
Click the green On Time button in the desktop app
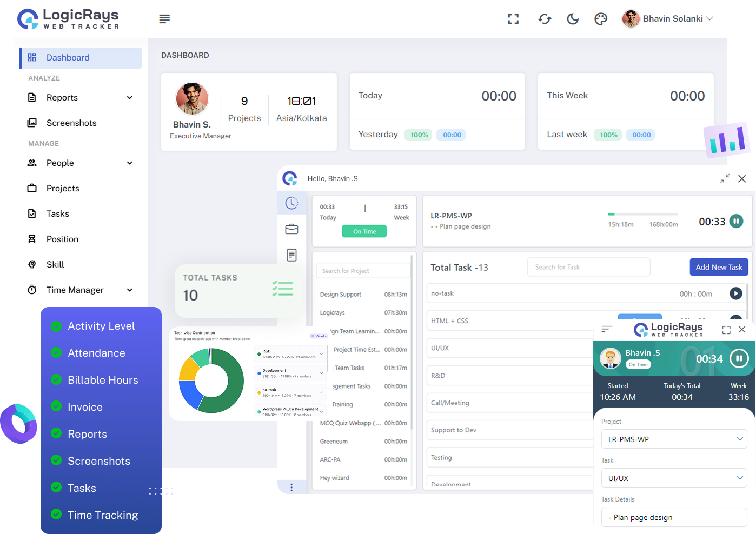click(364, 231)
